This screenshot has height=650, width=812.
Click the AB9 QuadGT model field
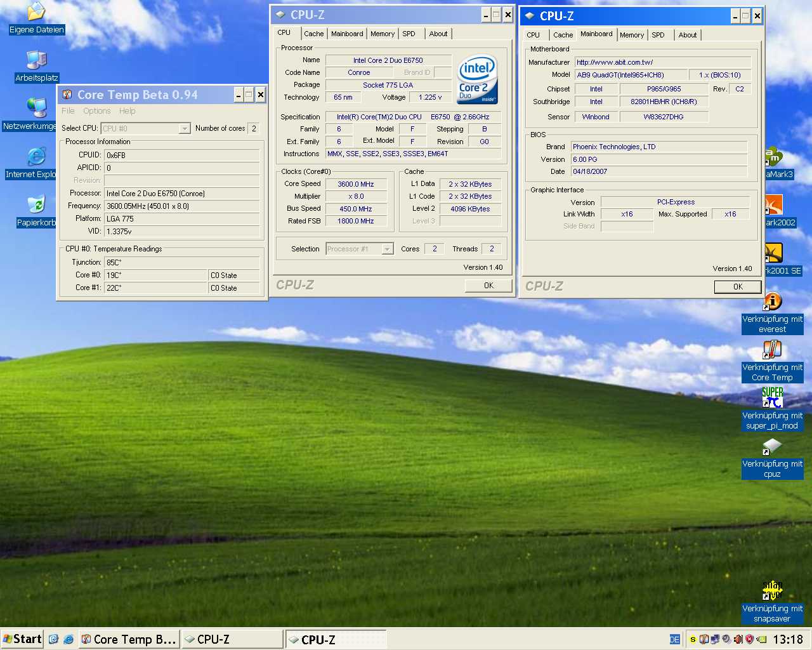pyautogui.click(x=631, y=75)
